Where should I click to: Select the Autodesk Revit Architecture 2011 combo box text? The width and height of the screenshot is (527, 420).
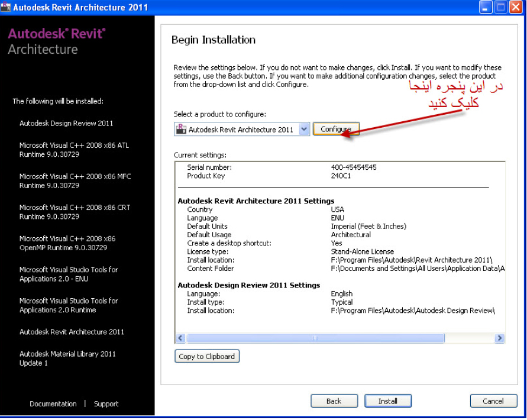[241, 130]
